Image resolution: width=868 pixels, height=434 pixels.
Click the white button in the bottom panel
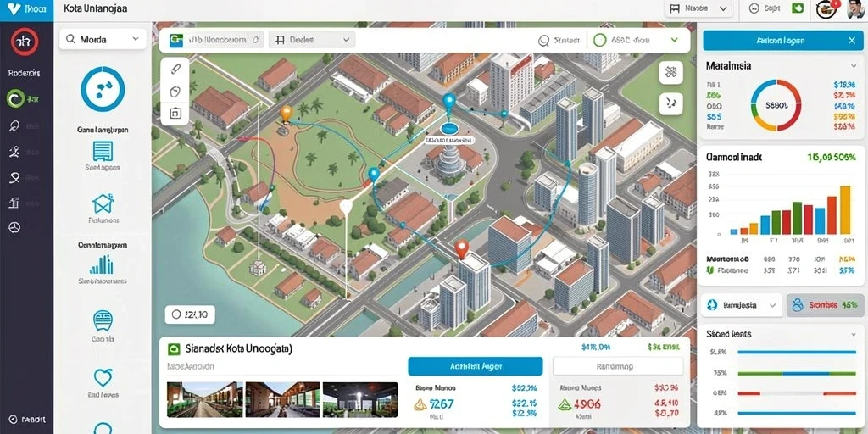click(615, 366)
